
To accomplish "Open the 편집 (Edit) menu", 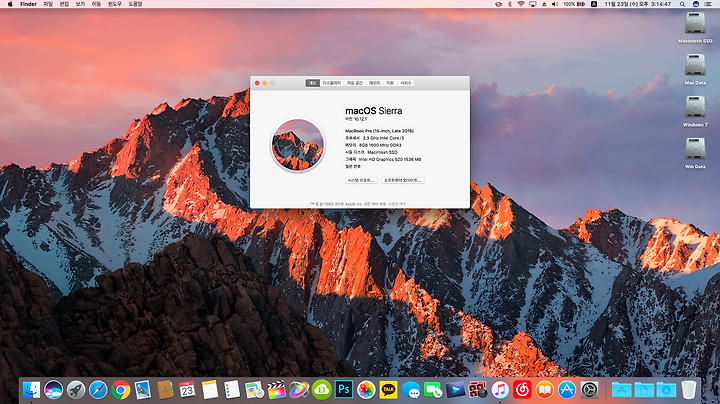I will click(64, 4).
